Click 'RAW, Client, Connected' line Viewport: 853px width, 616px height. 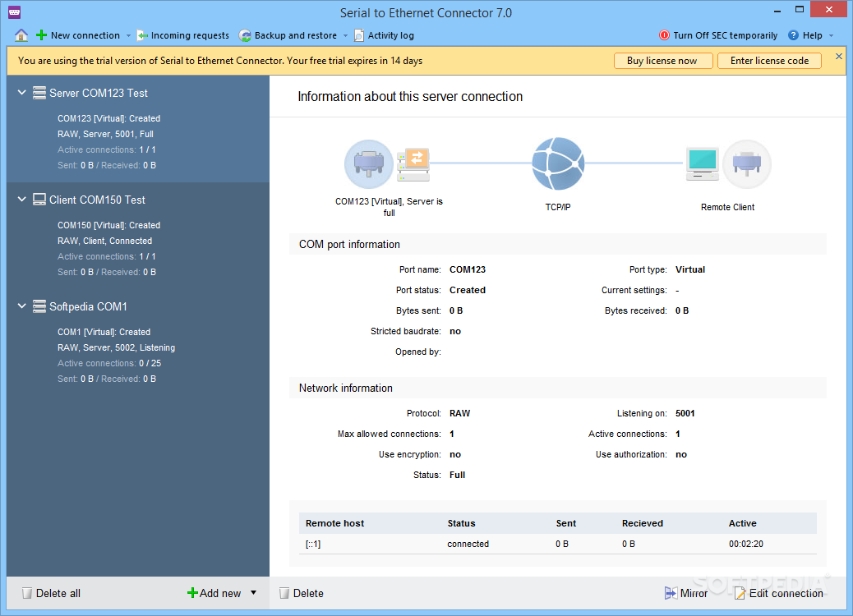(x=105, y=241)
